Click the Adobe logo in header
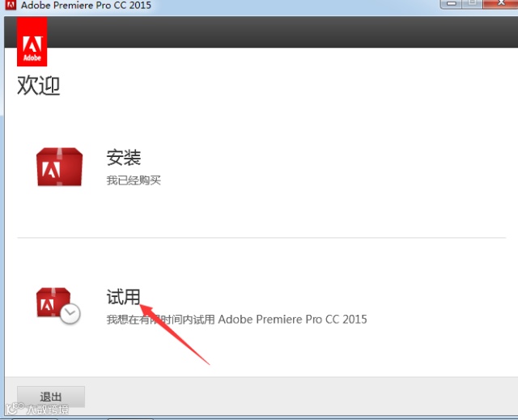 pyautogui.click(x=32, y=42)
